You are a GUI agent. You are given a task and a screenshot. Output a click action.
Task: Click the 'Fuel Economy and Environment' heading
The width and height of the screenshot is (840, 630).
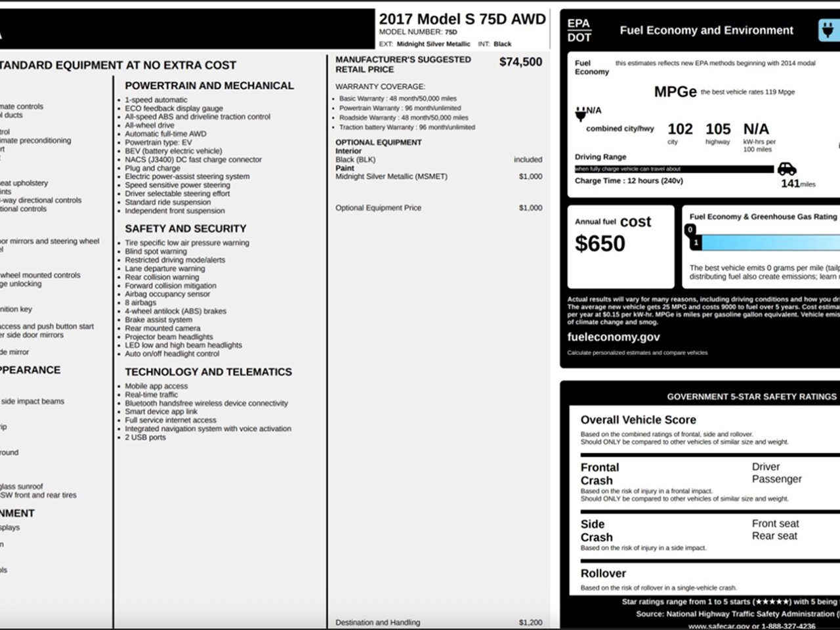coord(706,30)
